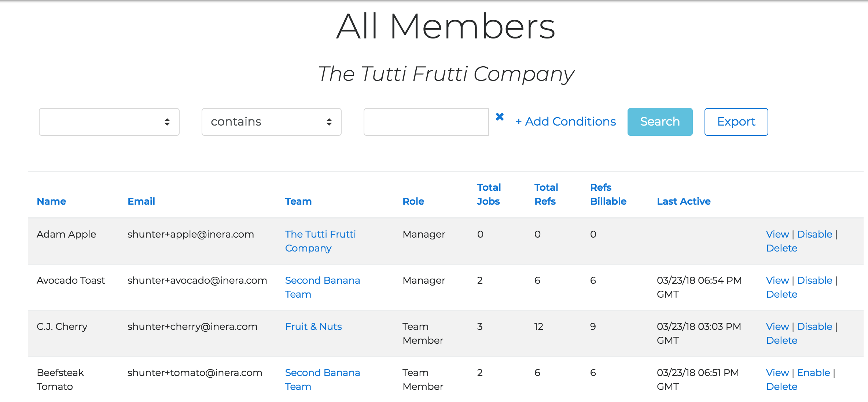Remove the search condition with the X icon
This screenshot has width=868, height=402.
[500, 117]
